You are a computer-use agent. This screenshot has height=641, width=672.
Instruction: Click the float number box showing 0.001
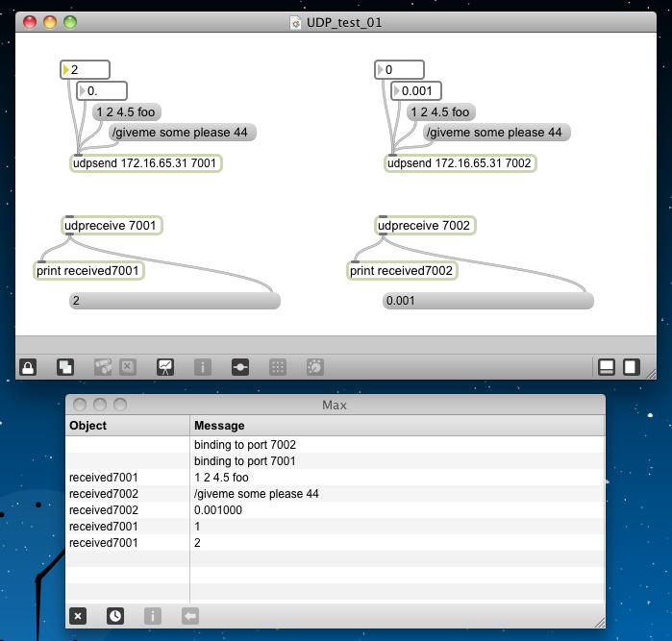click(x=416, y=91)
